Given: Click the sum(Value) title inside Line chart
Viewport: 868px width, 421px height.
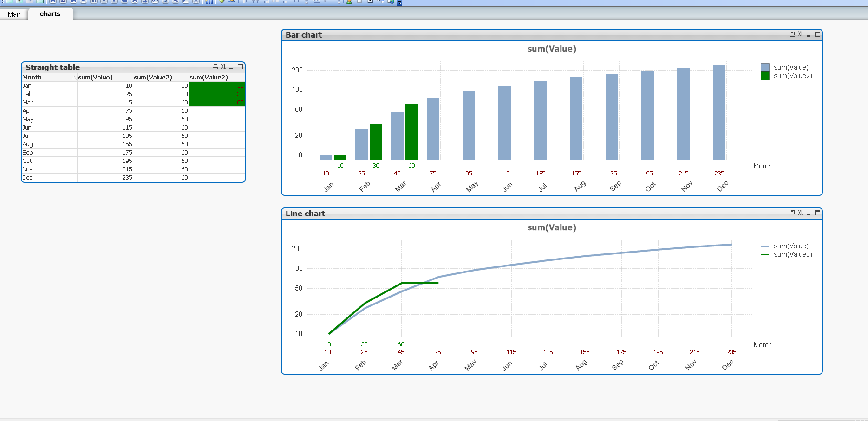Looking at the screenshot, I should tap(552, 227).
